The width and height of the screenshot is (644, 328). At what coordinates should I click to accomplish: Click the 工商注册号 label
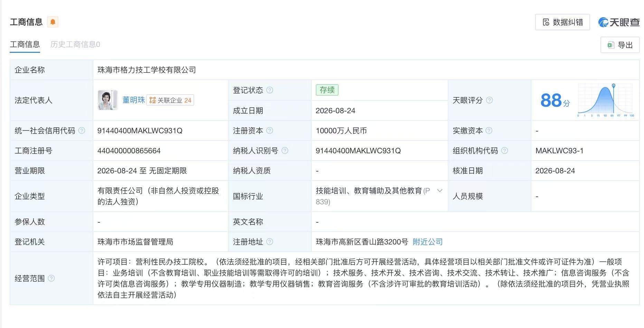point(34,151)
